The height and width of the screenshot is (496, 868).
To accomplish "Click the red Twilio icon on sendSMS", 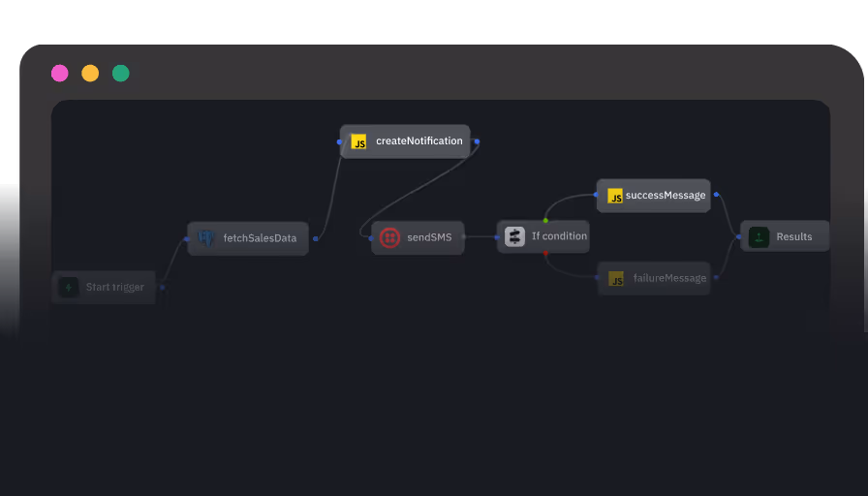I will click(389, 237).
